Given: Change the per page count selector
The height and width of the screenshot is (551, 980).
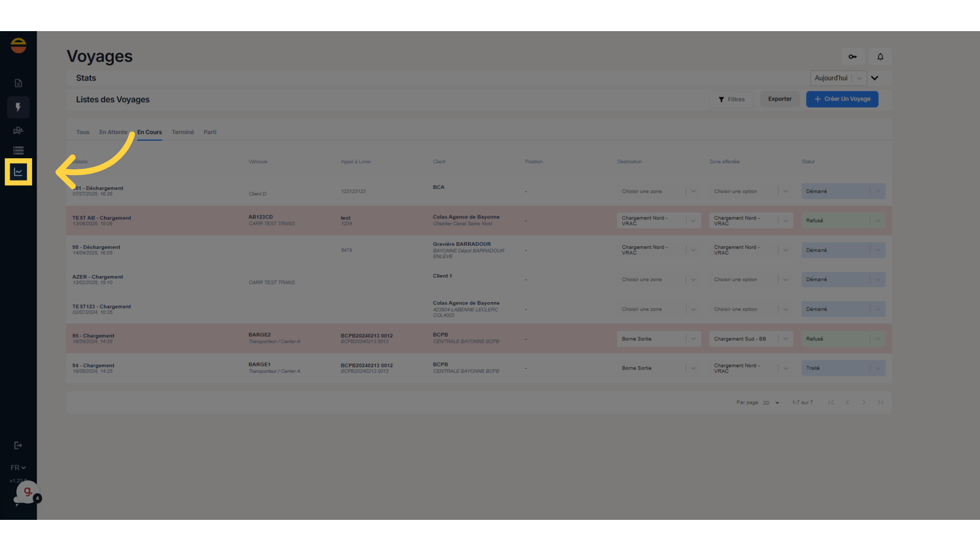Looking at the screenshot, I should coord(771,403).
